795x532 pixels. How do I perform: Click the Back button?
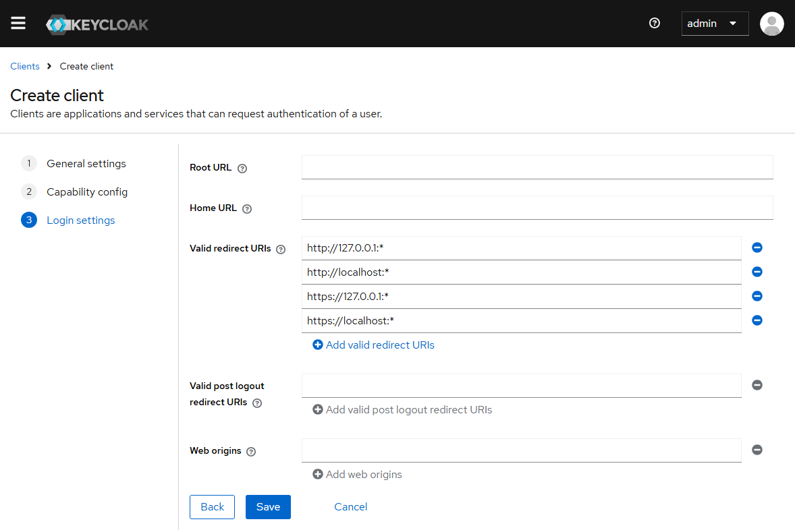[x=212, y=507]
